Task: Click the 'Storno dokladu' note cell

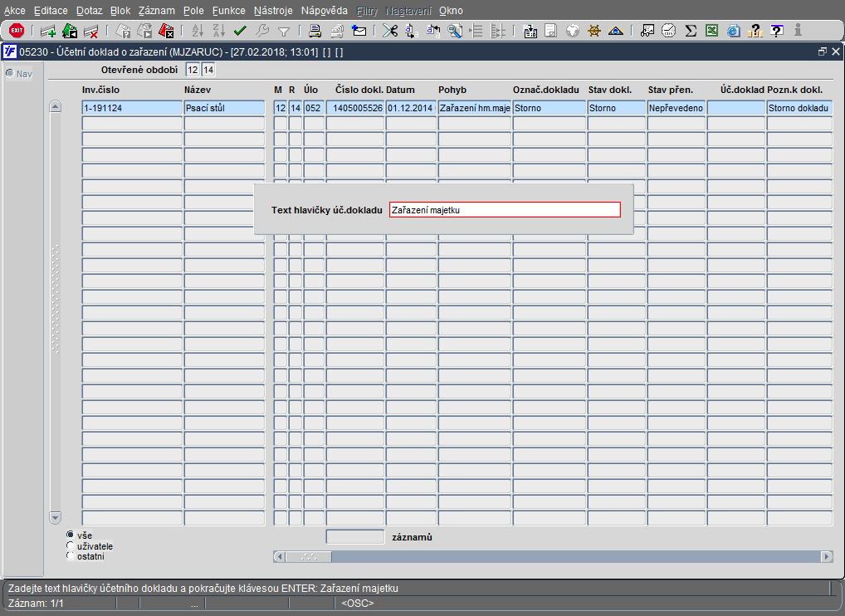Action: click(799, 108)
